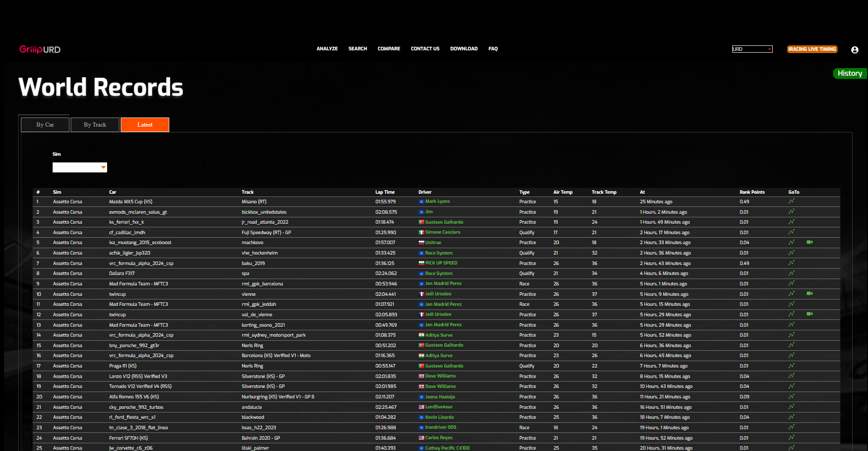Click the green History button
The image size is (868, 451).
point(850,74)
